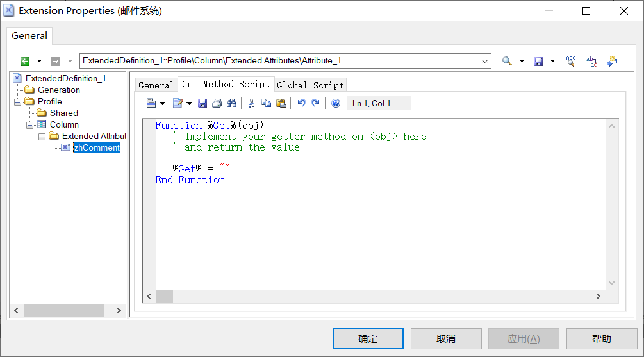The height and width of the screenshot is (357, 644).
Task: Click the green Back navigation arrow
Action: [x=25, y=62]
